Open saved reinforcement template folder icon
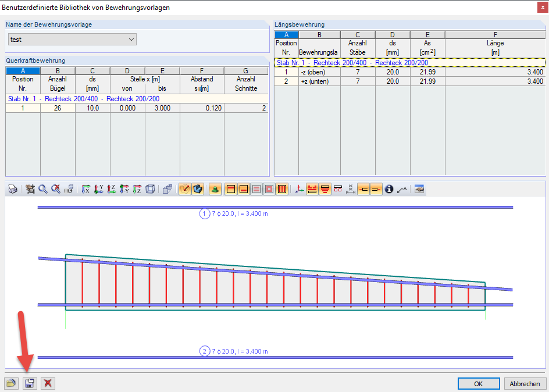 pyautogui.click(x=11, y=384)
